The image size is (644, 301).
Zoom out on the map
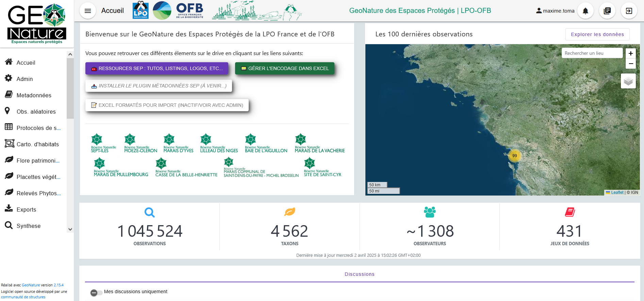pyautogui.click(x=631, y=64)
